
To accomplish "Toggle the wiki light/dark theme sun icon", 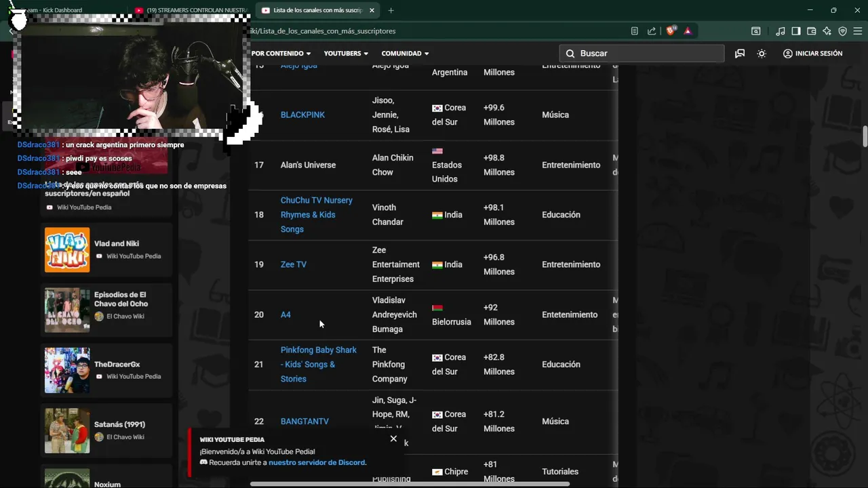I will 762,54.
